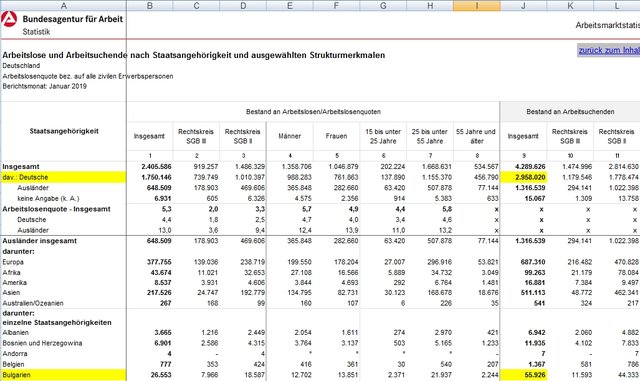Click the main table title heading
The width and height of the screenshot is (640, 381).
pos(193,55)
